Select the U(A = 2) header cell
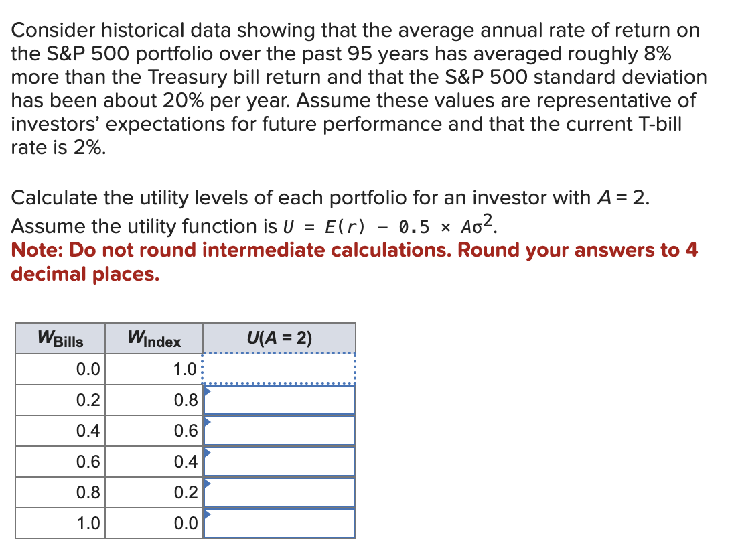This screenshot has width=730, height=560. 279,338
